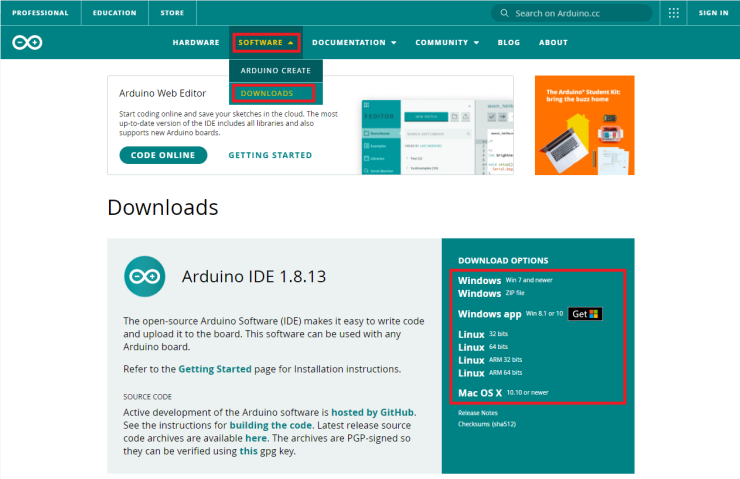The width and height of the screenshot is (740, 479).
Task: Click the Code Online button
Action: tap(163, 155)
